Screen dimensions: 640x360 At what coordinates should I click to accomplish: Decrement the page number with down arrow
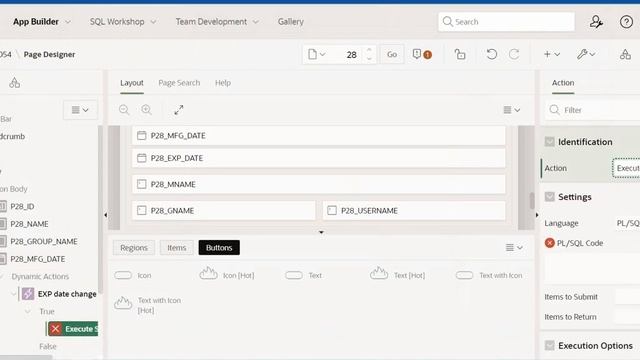click(369, 59)
